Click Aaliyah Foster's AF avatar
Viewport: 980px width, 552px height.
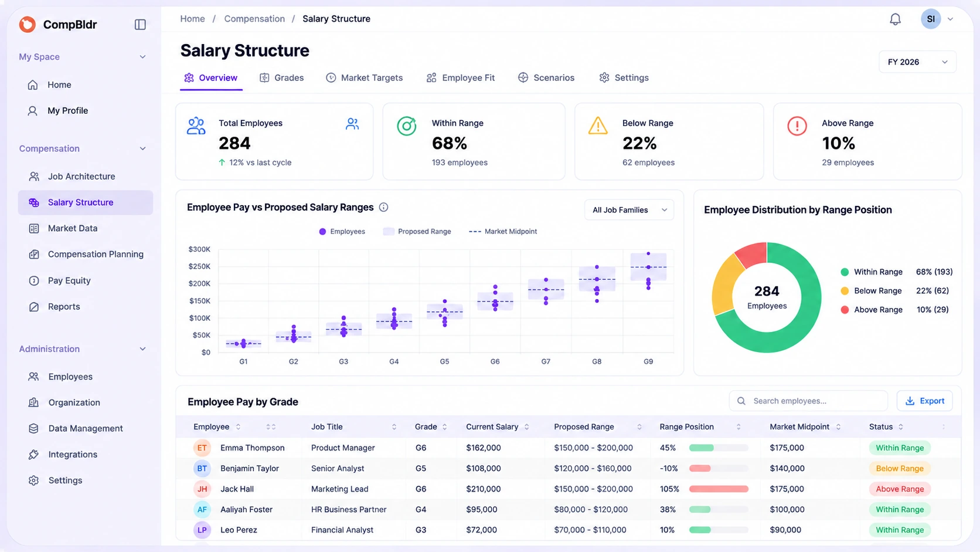(x=202, y=509)
